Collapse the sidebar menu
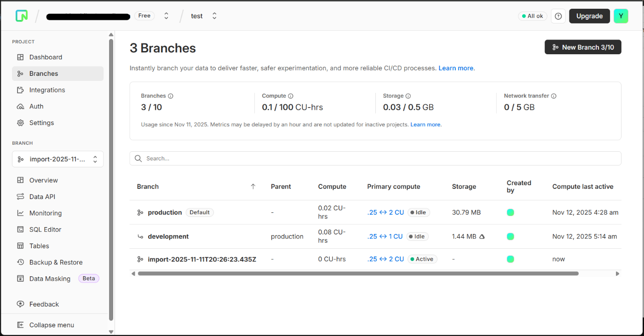Screen dimensions: 644x336 coord(52,325)
